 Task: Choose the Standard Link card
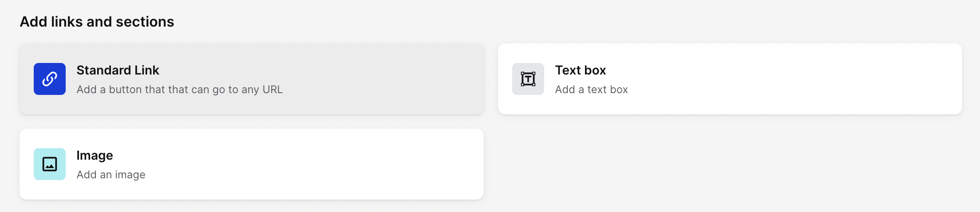[x=252, y=79]
